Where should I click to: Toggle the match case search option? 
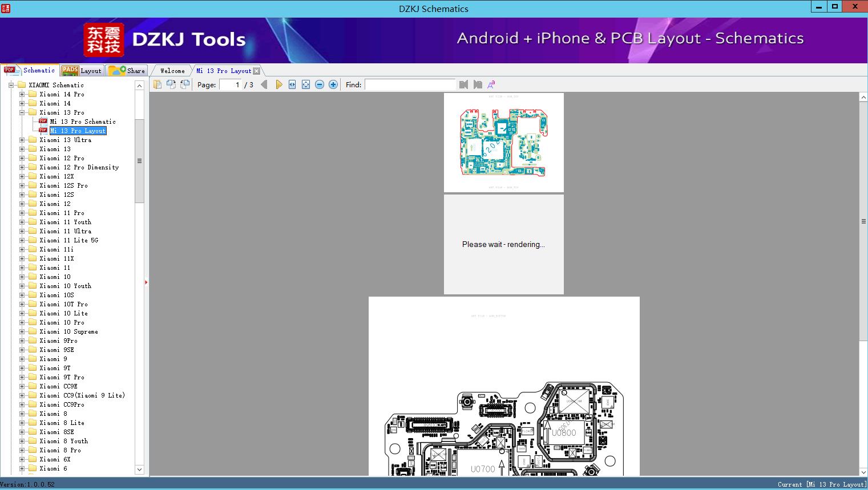(491, 84)
